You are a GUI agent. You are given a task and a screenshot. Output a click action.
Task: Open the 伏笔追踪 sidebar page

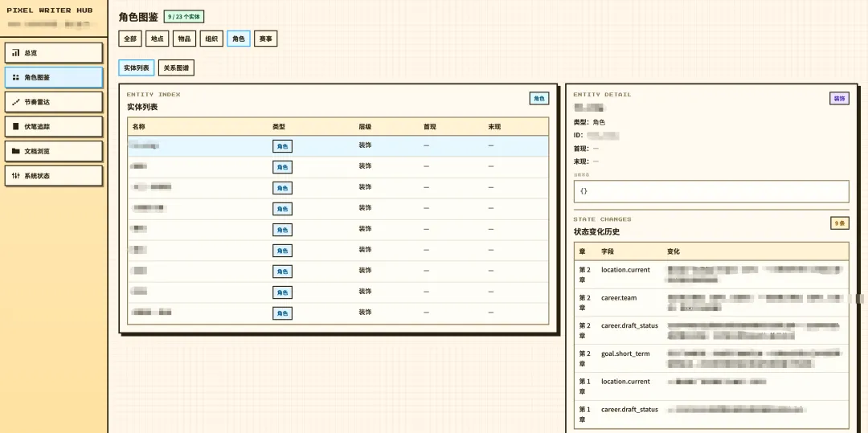click(54, 127)
